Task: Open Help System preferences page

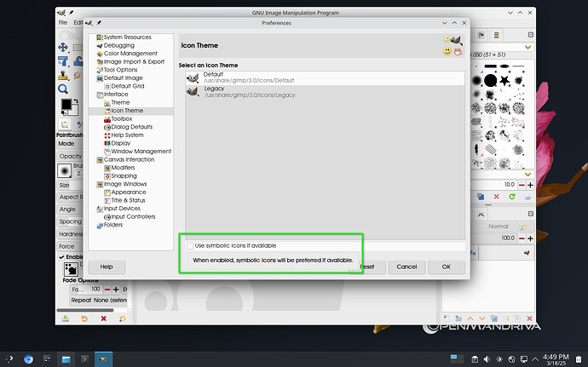Action: pyautogui.click(x=127, y=135)
